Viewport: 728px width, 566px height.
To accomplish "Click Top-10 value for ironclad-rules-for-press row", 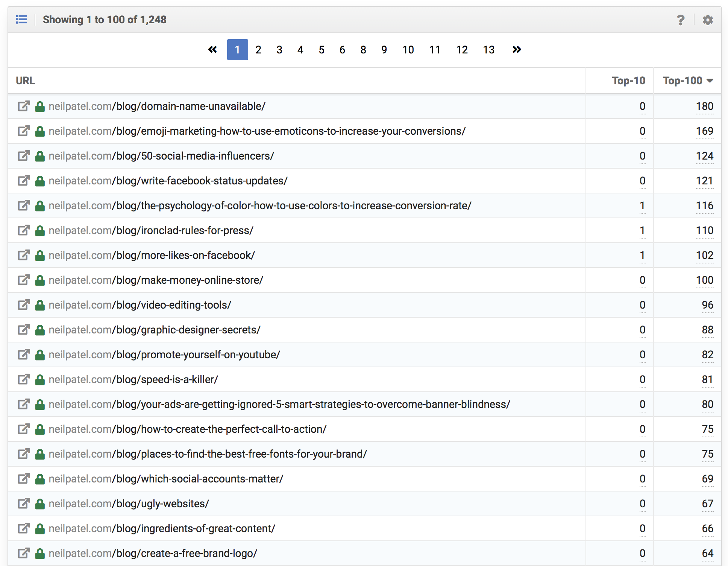I will tap(642, 231).
